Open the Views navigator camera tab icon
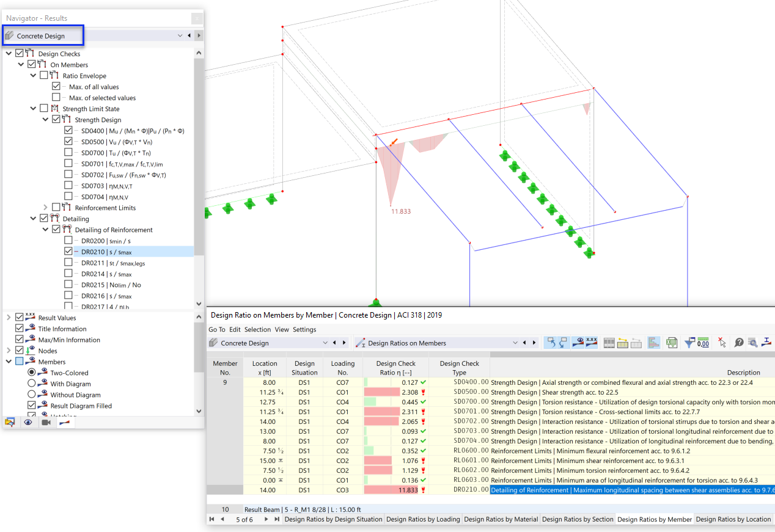The width and height of the screenshot is (775, 532). coord(46,421)
